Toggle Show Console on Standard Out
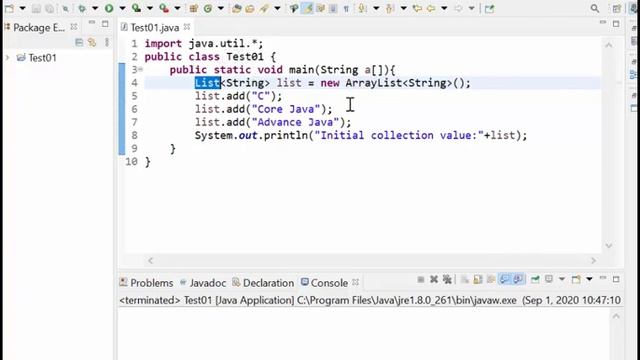The height and width of the screenshot is (360, 640). tap(505, 279)
